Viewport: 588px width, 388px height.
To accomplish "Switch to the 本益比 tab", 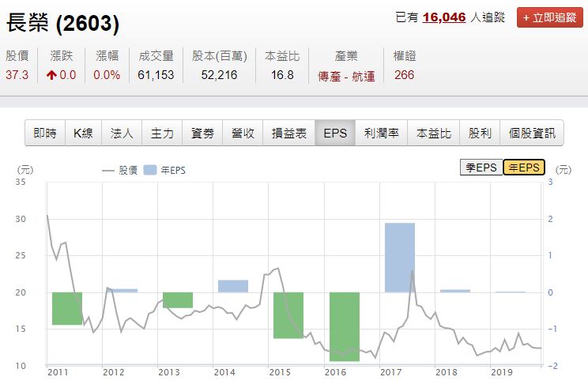I will [x=434, y=133].
